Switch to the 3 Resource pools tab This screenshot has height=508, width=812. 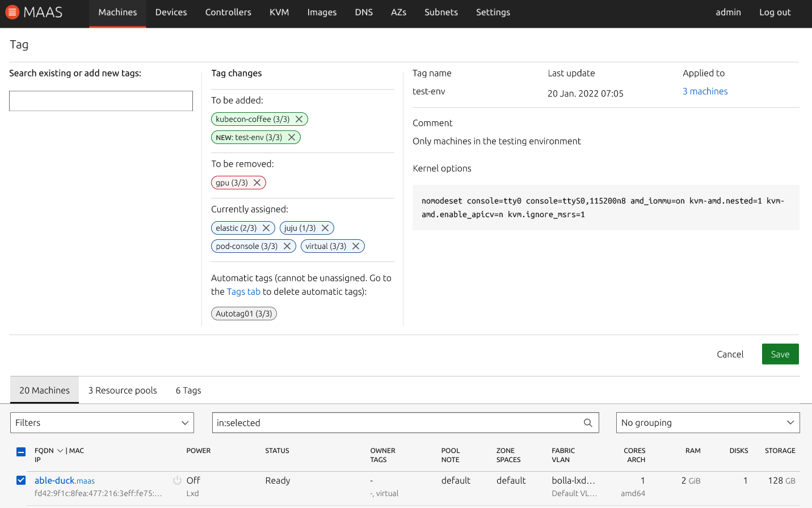pyautogui.click(x=123, y=391)
